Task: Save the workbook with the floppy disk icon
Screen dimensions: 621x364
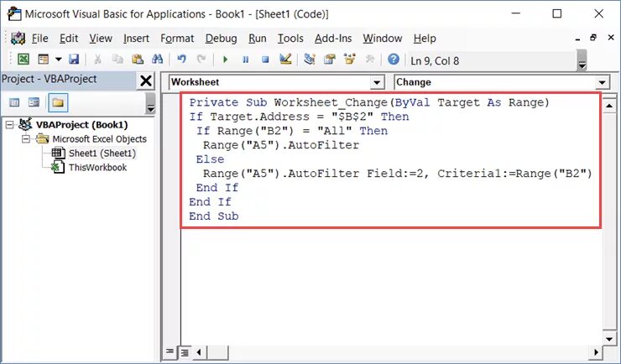Action: tap(74, 60)
